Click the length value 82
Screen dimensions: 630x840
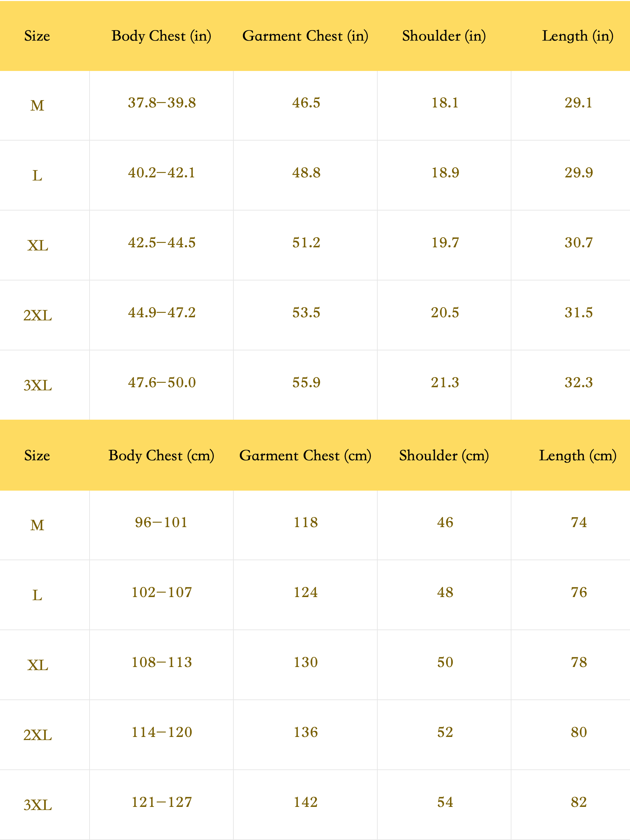(x=579, y=802)
